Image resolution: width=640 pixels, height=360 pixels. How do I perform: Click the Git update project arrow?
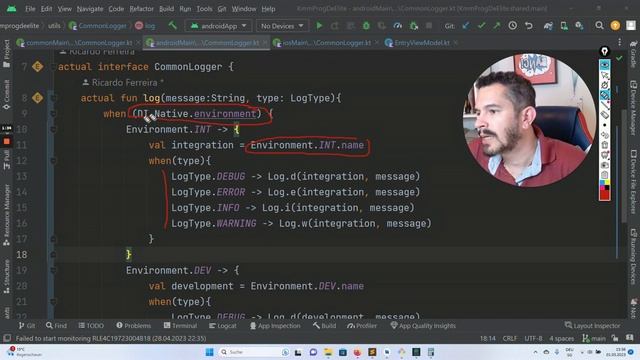coord(466,26)
